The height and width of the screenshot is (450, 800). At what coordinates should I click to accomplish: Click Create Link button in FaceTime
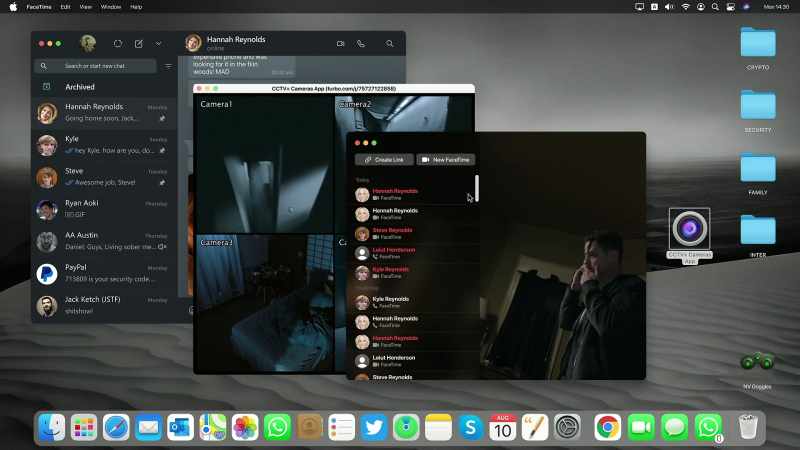coord(384,160)
